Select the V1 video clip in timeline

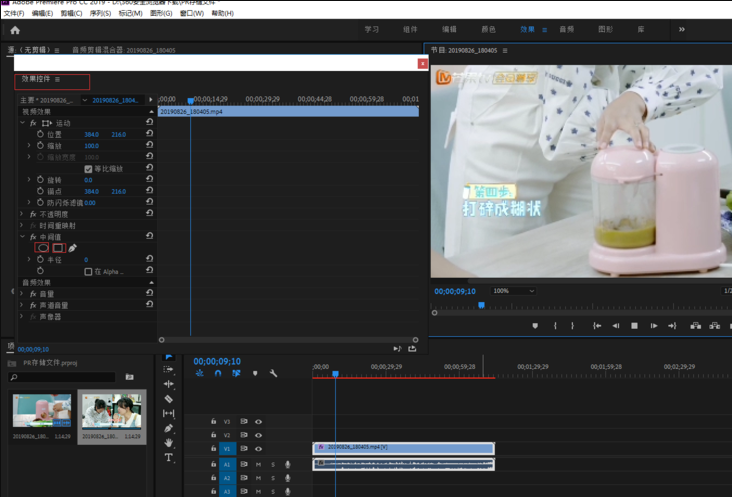click(x=403, y=448)
